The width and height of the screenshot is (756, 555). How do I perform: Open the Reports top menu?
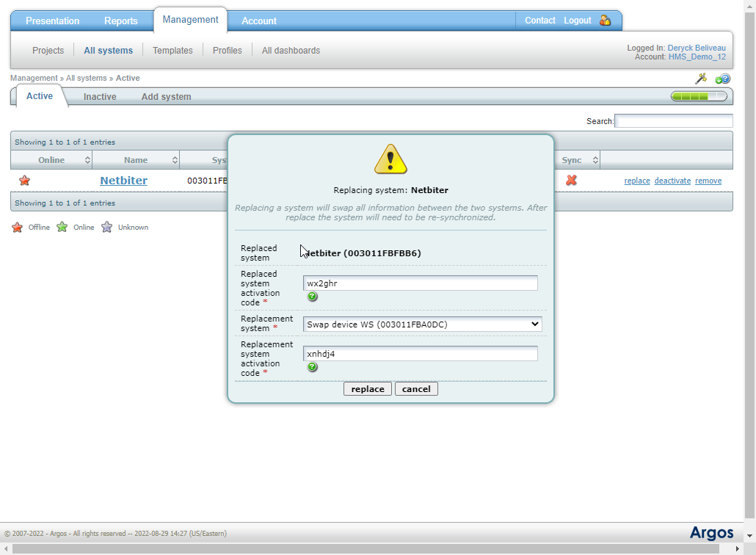click(121, 21)
